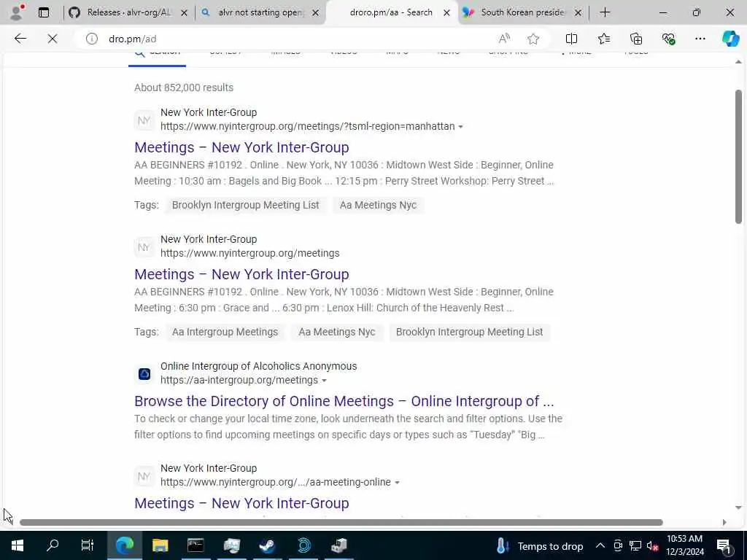
Task: Click scroll right arrow on horizontal scrollbar
Action: coord(724,522)
